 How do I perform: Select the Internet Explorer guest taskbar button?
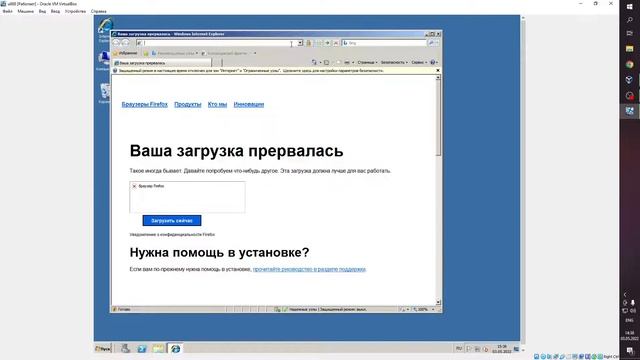coord(175,349)
